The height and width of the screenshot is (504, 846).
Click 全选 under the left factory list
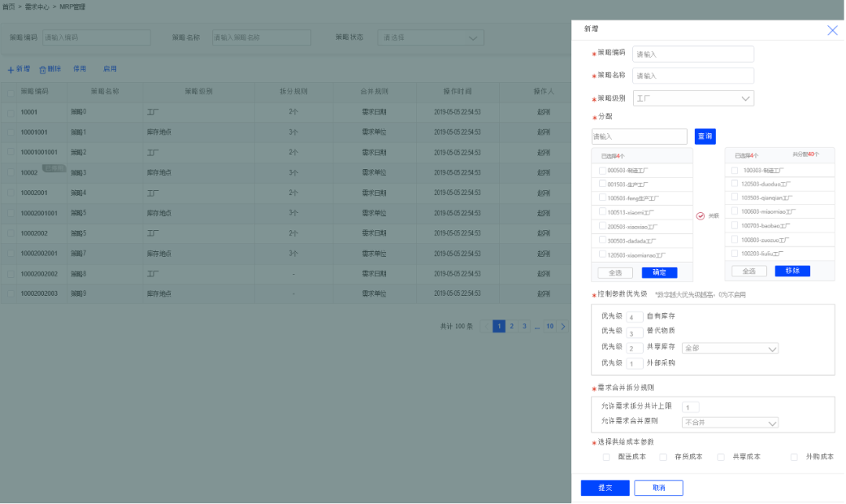click(615, 273)
